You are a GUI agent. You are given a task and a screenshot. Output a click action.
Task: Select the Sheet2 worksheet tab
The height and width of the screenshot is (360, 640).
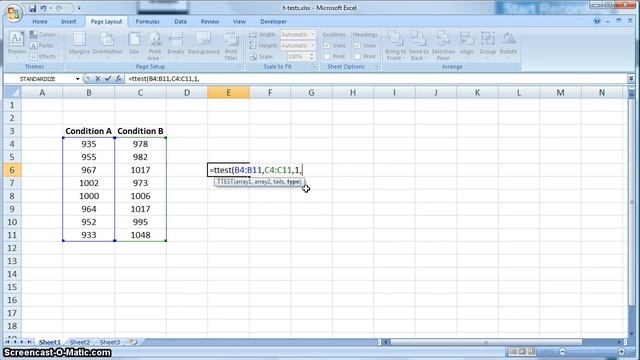tap(80, 342)
